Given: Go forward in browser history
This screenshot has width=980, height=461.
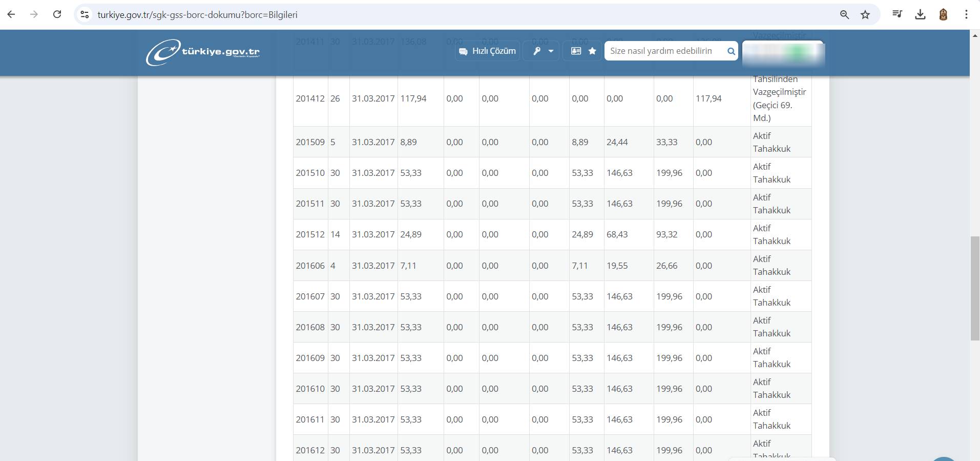Looking at the screenshot, I should pos(34,14).
